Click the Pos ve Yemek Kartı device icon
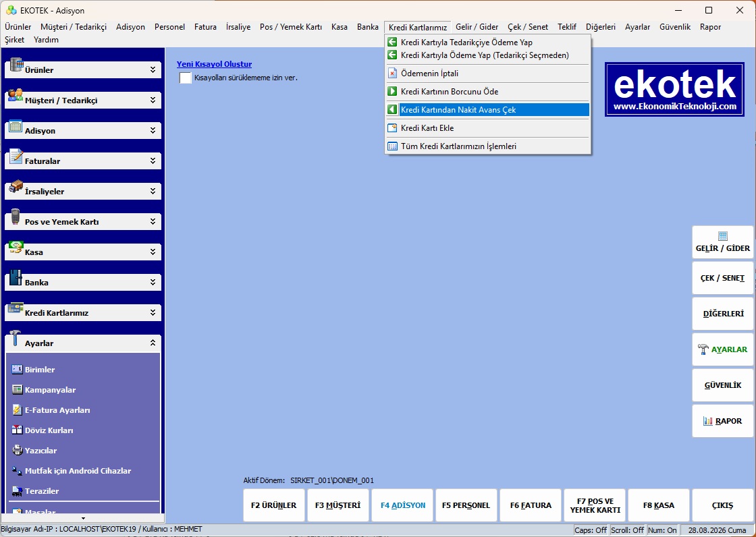The height and width of the screenshot is (537, 756). coord(16,217)
